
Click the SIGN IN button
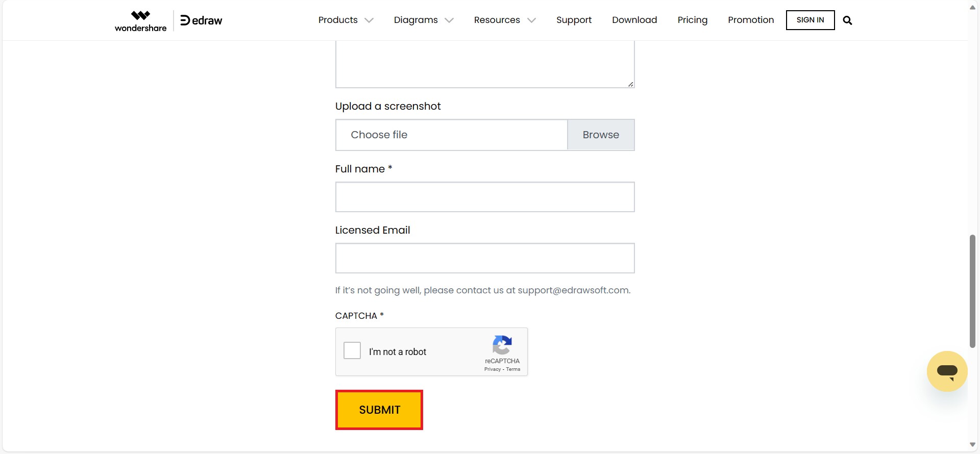click(x=810, y=20)
